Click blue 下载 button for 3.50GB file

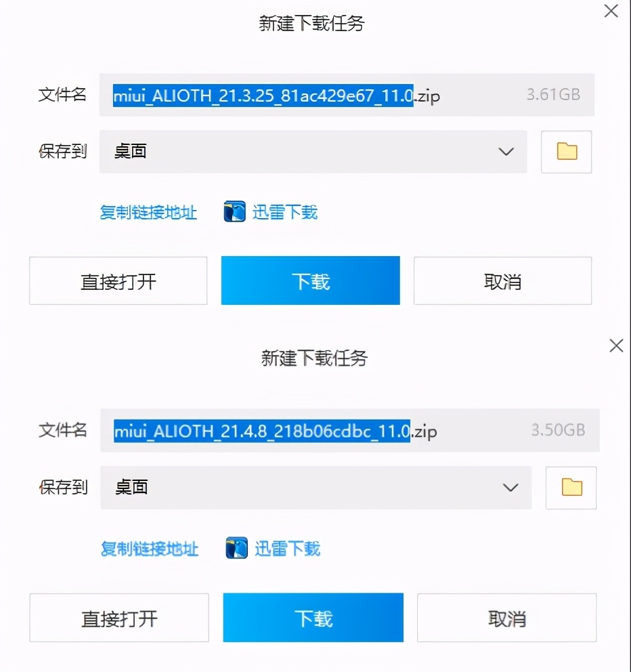[313, 618]
